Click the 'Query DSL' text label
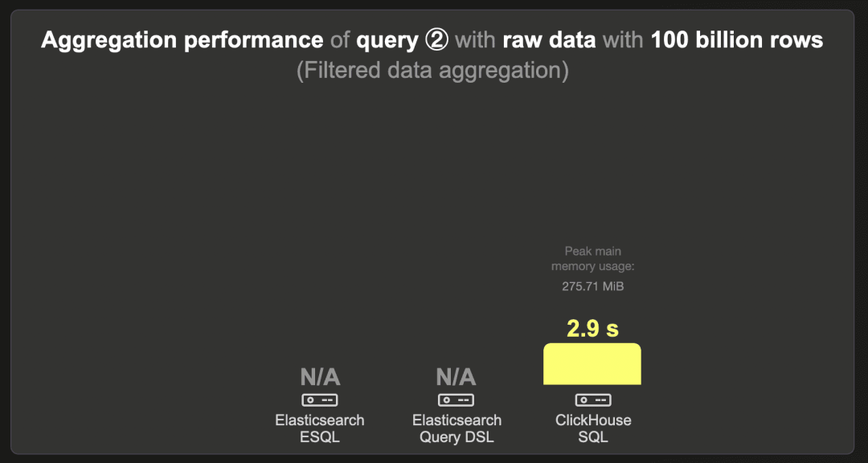This screenshot has height=463, width=868. 457,437
